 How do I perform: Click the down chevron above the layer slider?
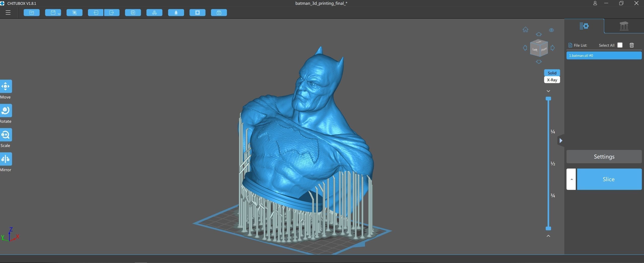(x=548, y=91)
